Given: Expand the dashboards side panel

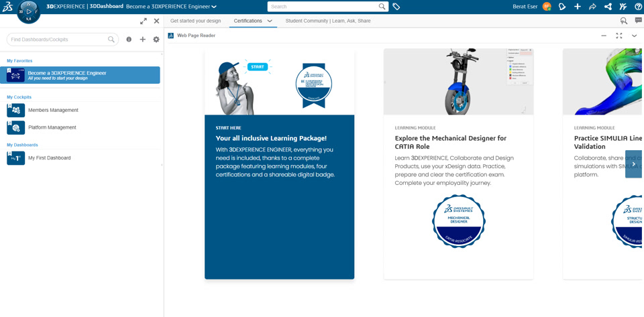Looking at the screenshot, I should [144, 21].
